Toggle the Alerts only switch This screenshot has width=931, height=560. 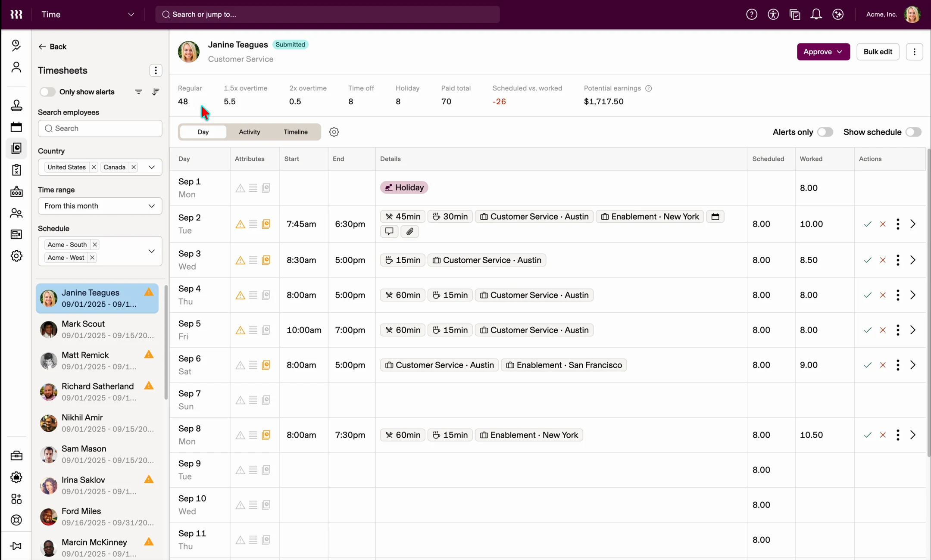pos(825,132)
